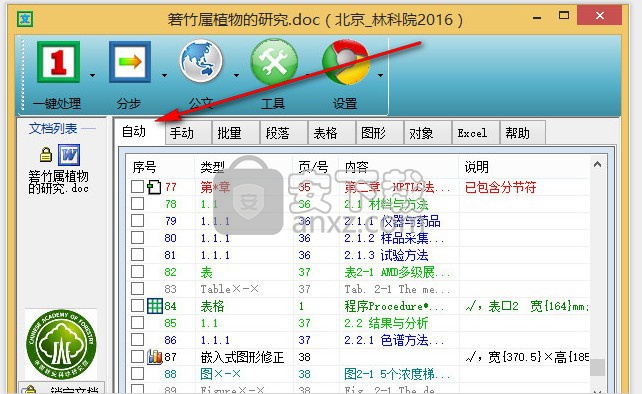Click the 类型 column header
Viewport: 642px width, 394px height.
click(212, 167)
